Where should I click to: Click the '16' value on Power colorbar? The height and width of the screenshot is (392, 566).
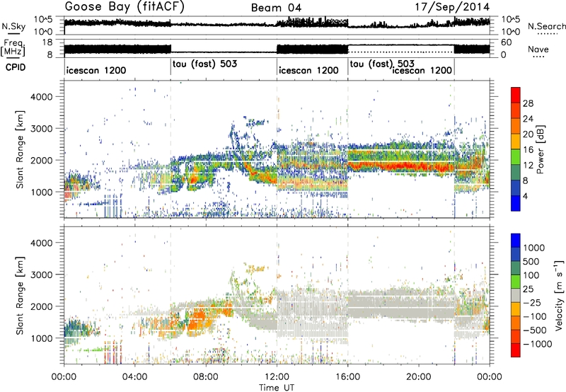click(x=528, y=150)
